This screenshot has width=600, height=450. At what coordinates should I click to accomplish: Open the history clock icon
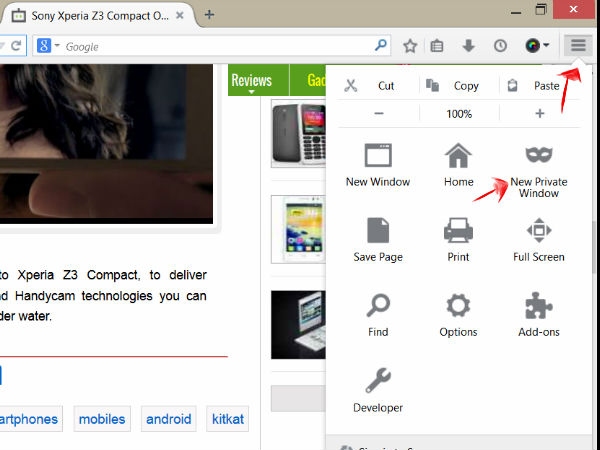click(500, 46)
